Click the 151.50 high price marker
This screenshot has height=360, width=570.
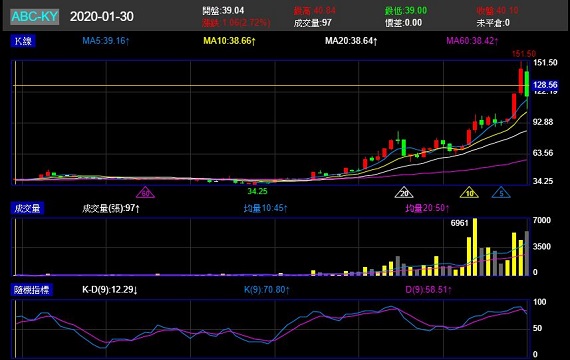tap(524, 54)
